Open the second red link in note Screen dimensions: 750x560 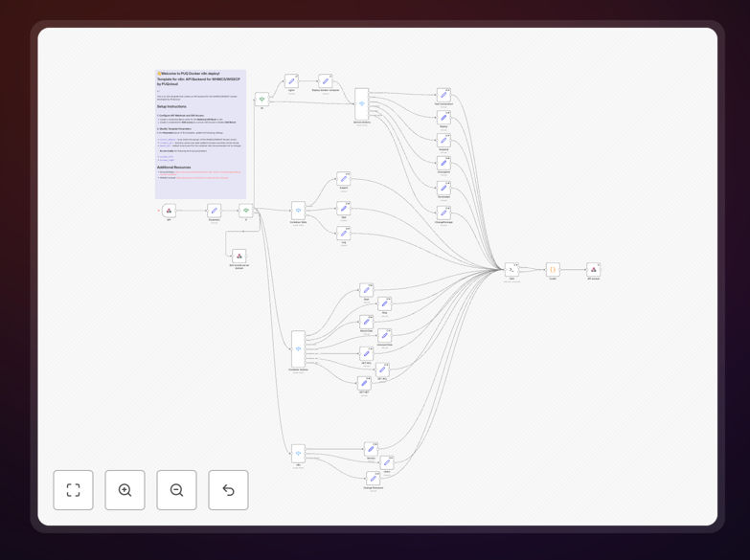(202, 177)
